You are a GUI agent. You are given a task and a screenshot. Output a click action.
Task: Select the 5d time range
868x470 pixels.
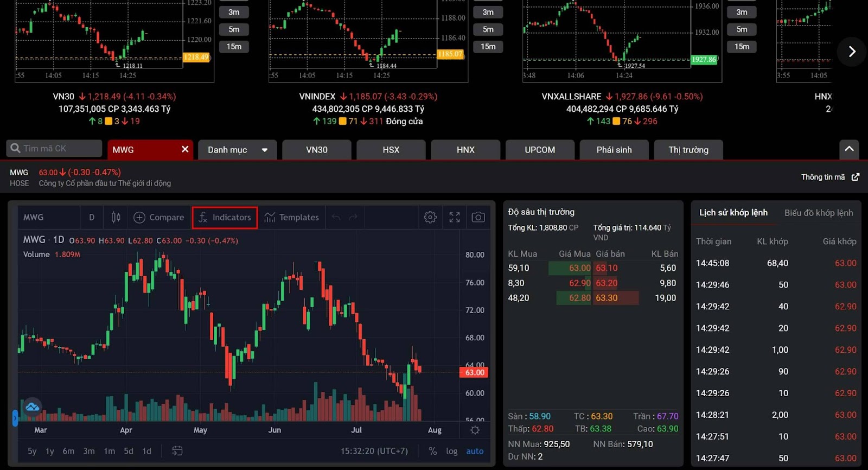129,451
